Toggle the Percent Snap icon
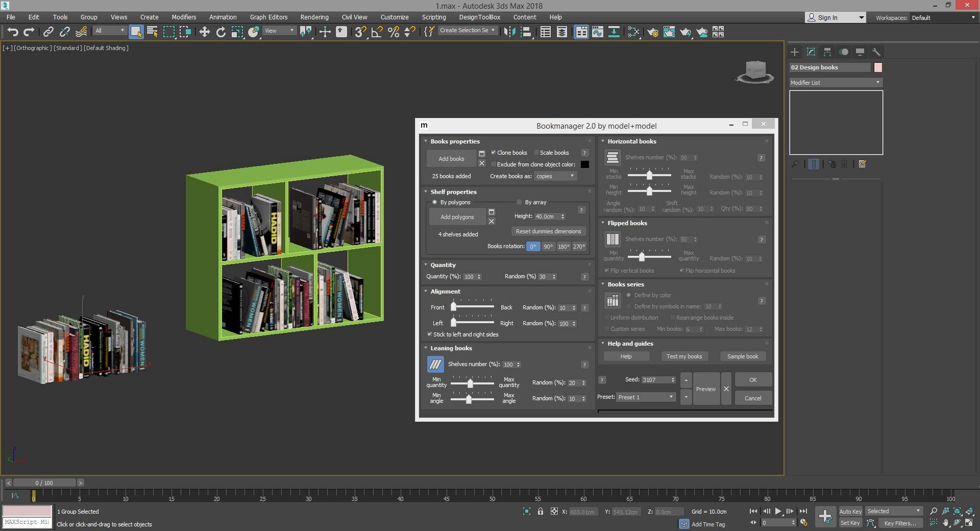980x531 pixels. (x=394, y=32)
